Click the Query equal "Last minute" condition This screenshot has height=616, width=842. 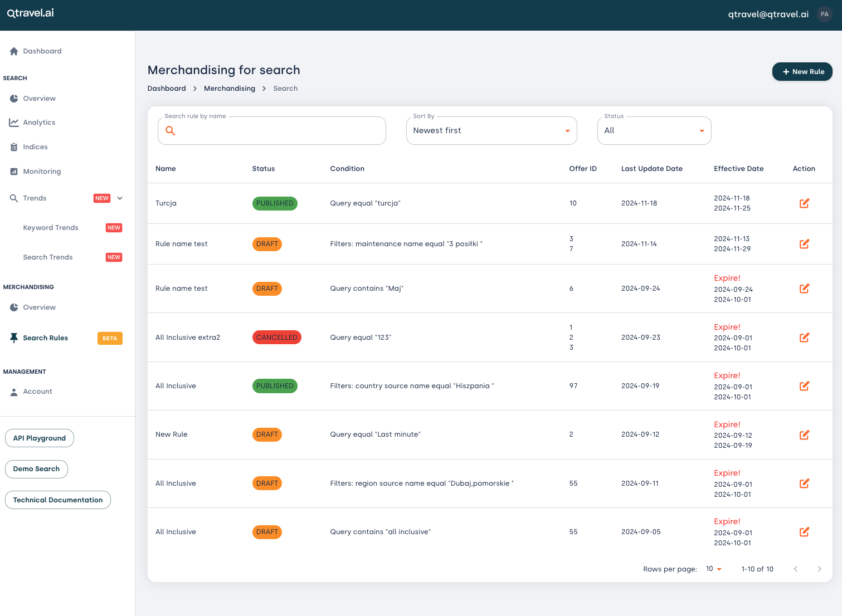coord(376,434)
